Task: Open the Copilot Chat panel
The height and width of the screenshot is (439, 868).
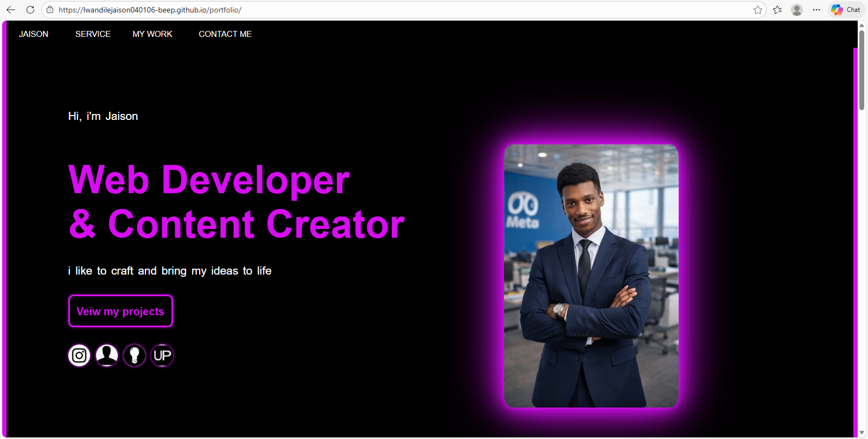Action: [846, 10]
